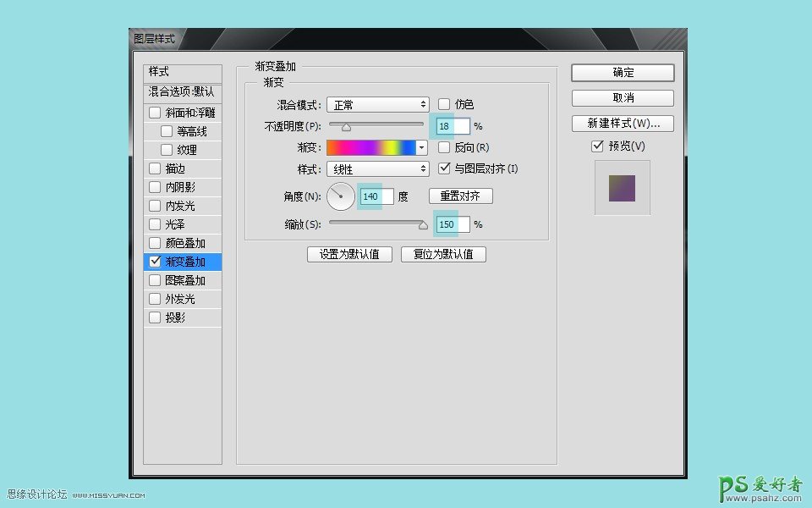Click the angle dial control
The height and width of the screenshot is (508, 812).
[x=341, y=196]
